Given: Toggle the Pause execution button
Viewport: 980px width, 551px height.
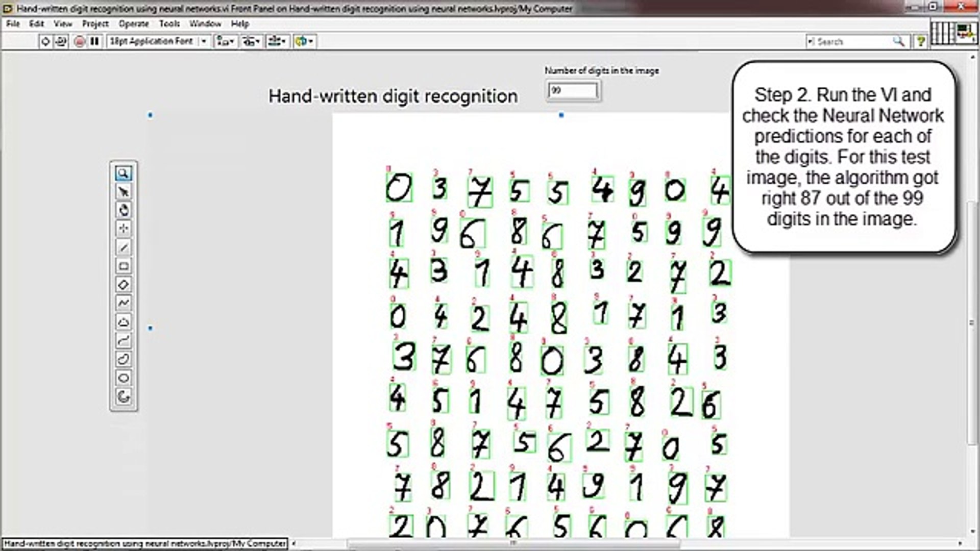Looking at the screenshot, I should coord(94,41).
